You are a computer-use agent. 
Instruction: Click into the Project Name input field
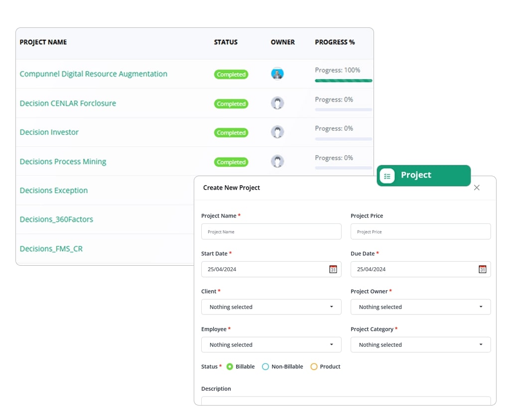click(271, 231)
